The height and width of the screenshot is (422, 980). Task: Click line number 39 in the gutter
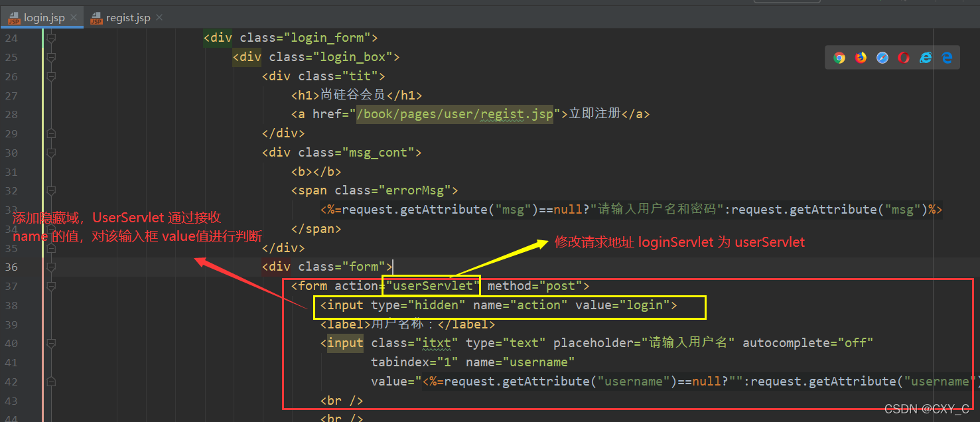[11, 324]
